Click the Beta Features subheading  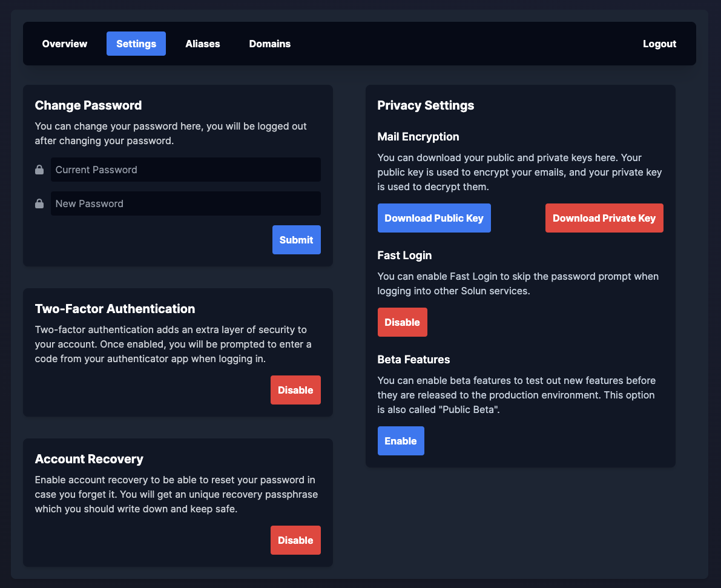(414, 359)
